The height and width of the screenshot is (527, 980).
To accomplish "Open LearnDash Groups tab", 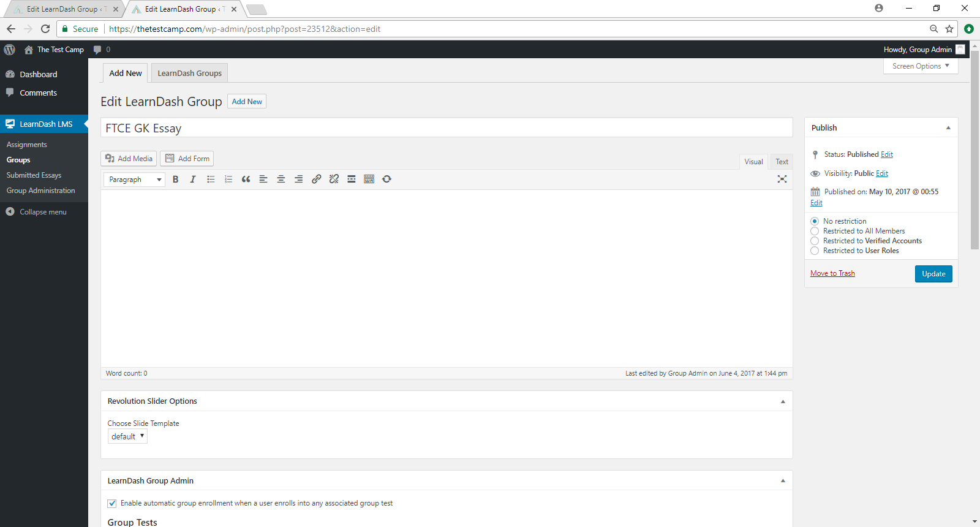I will 189,74.
